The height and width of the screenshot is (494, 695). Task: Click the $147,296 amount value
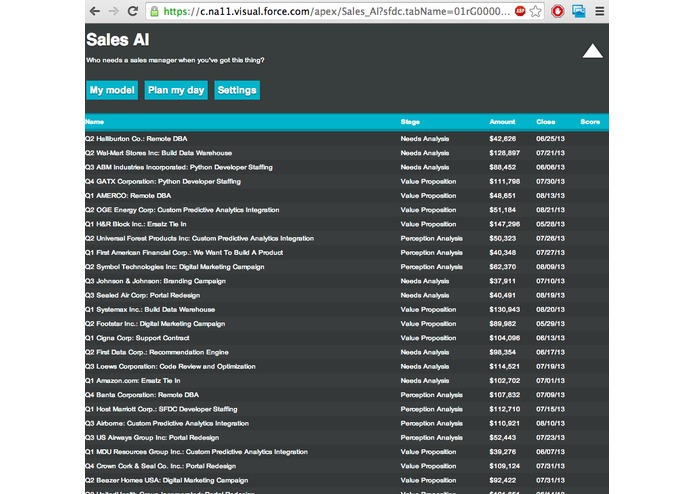coord(504,224)
